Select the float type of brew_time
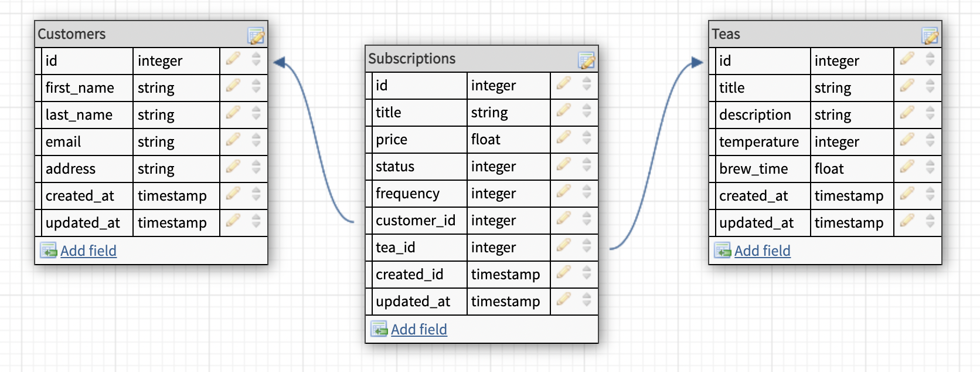The width and height of the screenshot is (980, 372). pyautogui.click(x=829, y=169)
